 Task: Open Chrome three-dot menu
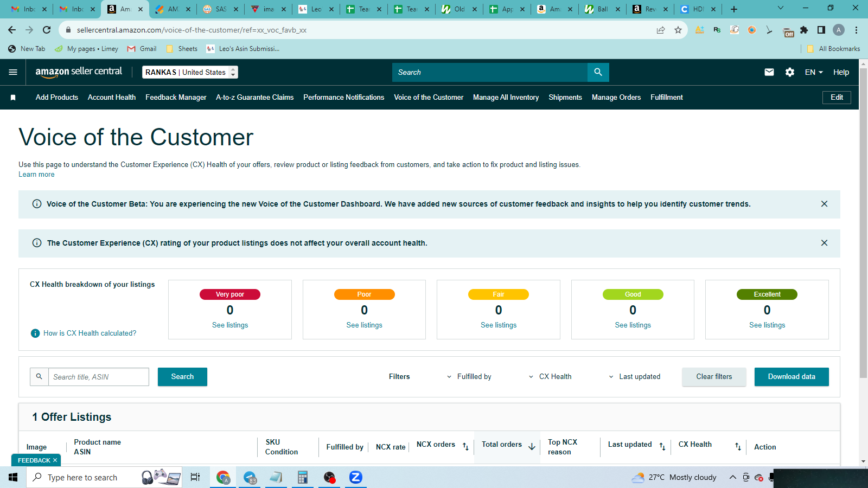pyautogui.click(x=856, y=30)
